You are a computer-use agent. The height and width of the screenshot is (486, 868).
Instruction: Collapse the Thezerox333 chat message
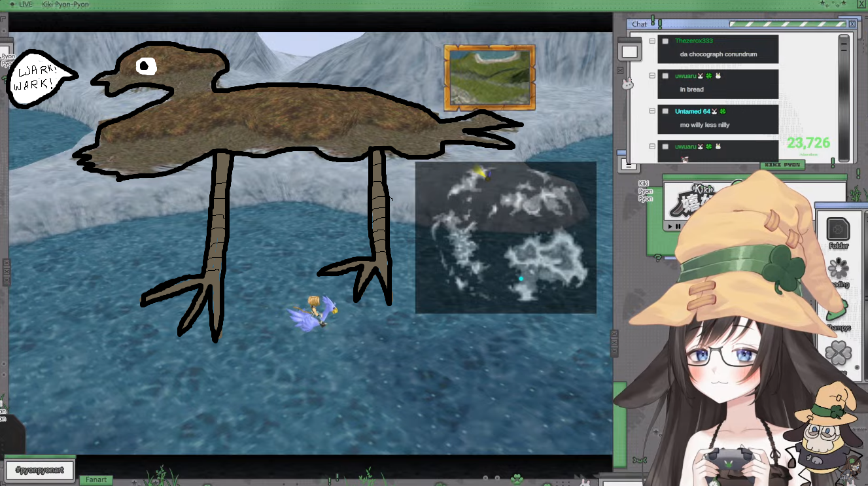point(652,41)
